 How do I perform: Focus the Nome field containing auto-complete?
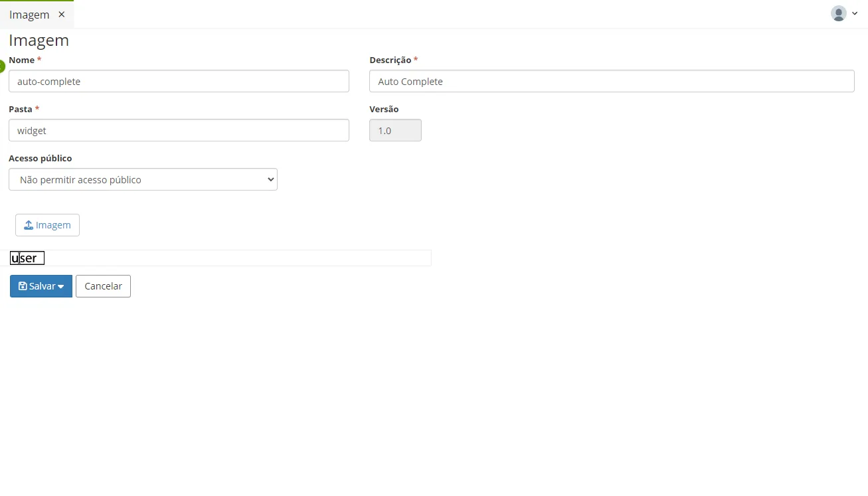point(179,81)
